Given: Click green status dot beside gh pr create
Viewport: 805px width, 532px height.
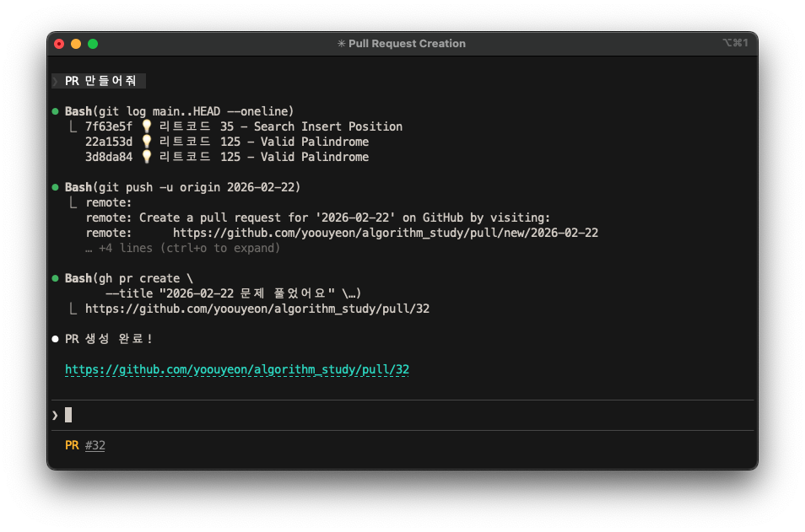Looking at the screenshot, I should coord(55,278).
